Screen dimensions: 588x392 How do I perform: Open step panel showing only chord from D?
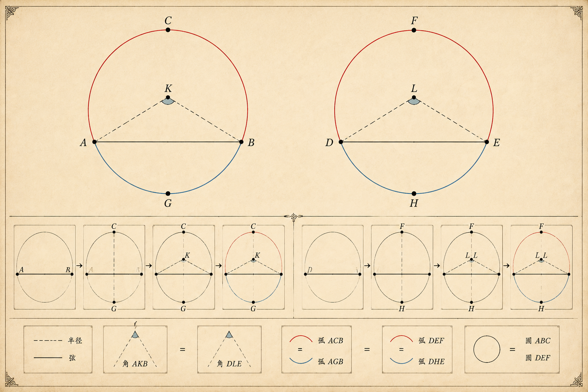[x=332, y=267]
